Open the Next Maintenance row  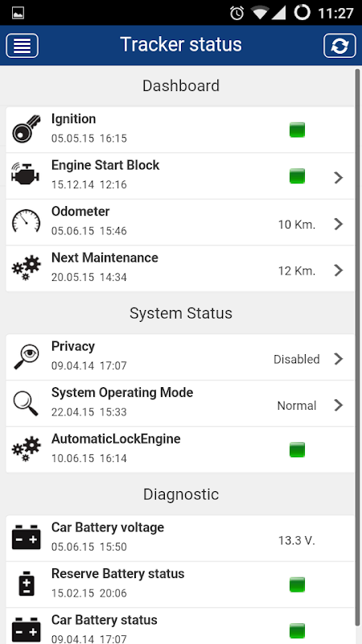tap(180, 269)
